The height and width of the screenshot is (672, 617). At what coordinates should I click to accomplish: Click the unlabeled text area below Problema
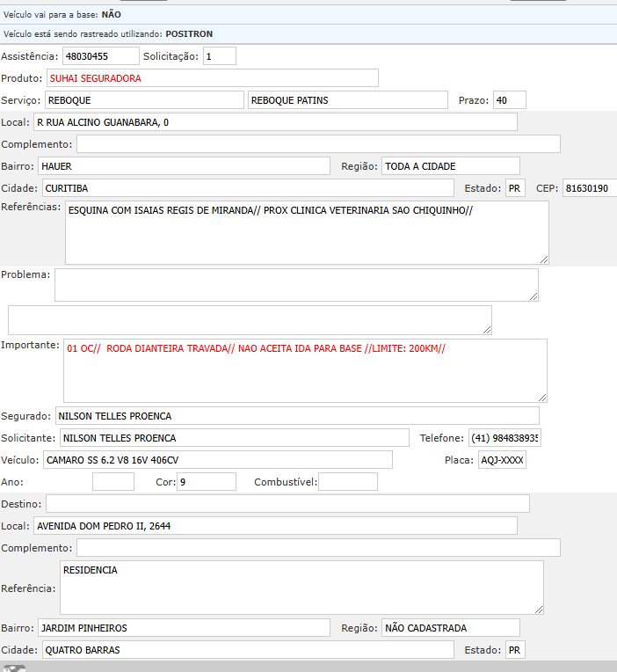pyautogui.click(x=250, y=320)
